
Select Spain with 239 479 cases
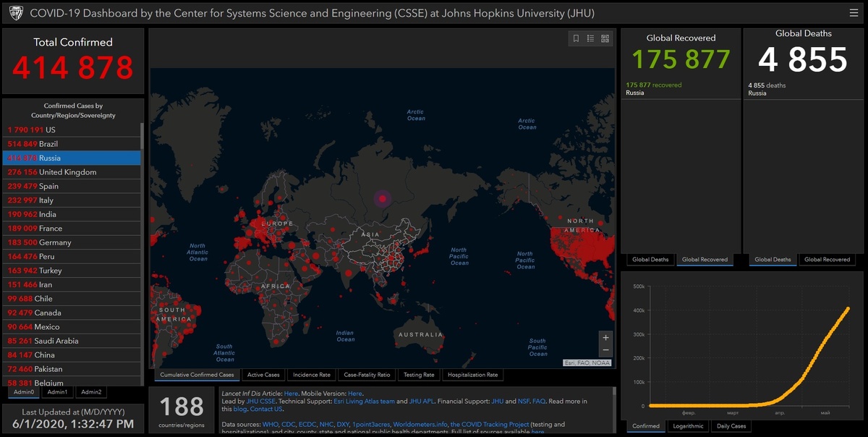pyautogui.click(x=72, y=186)
